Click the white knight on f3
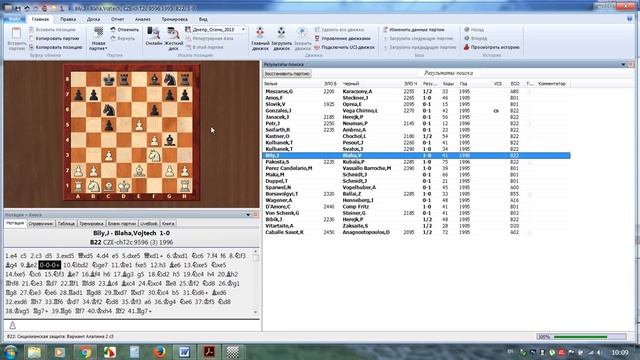The width and height of the screenshot is (640, 360). click(x=154, y=156)
